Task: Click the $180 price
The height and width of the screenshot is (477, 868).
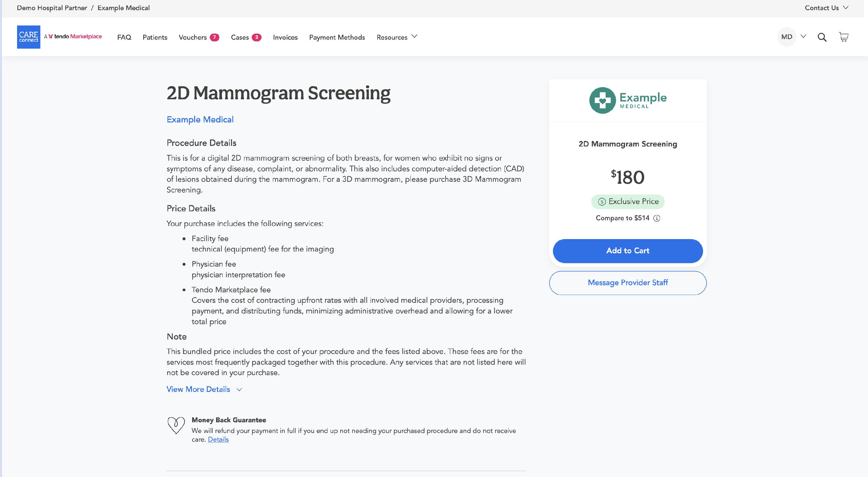Action: tap(628, 177)
